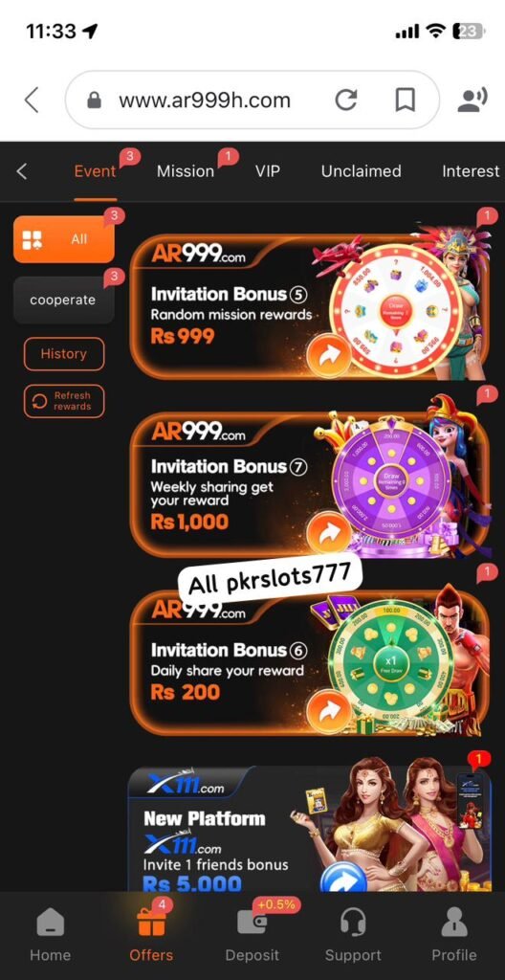Bookmark this page
This screenshot has height=980, width=505.
point(405,100)
